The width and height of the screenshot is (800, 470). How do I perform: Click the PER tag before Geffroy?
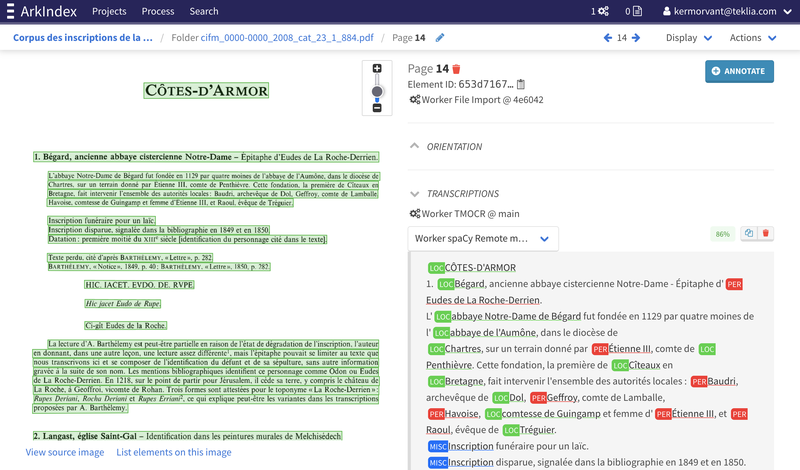tap(538, 398)
